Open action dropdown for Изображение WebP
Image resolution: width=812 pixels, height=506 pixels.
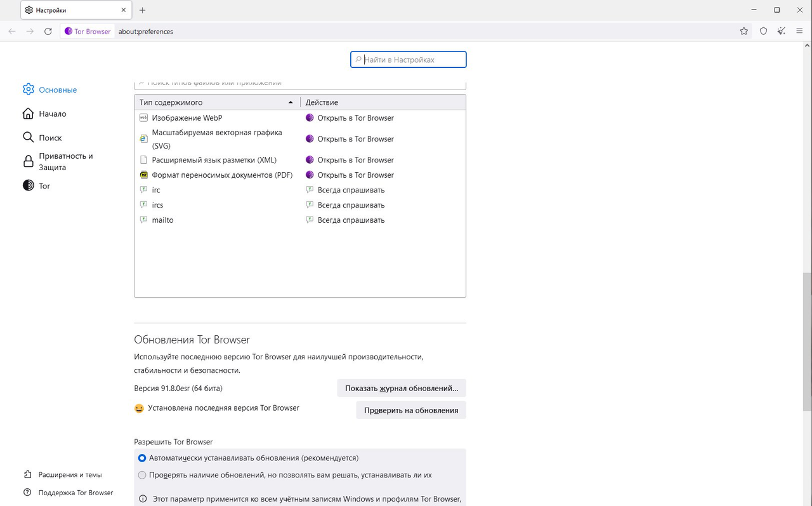pos(383,118)
